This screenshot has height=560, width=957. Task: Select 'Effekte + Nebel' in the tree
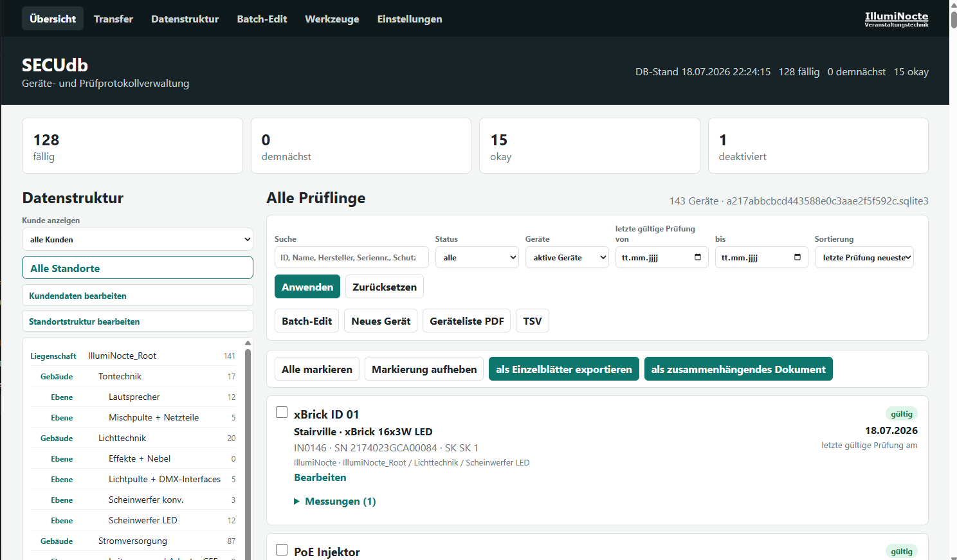[133, 458]
